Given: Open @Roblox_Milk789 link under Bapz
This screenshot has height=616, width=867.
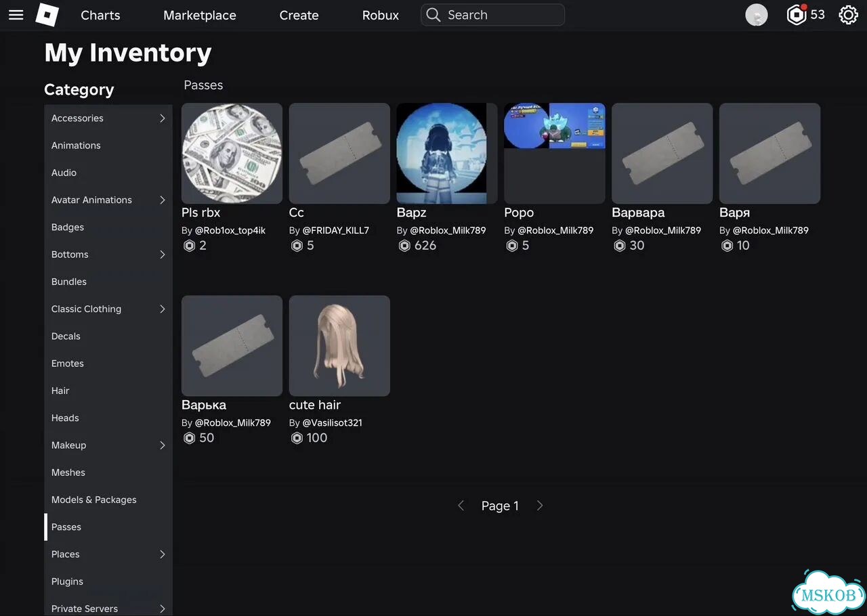Looking at the screenshot, I should pyautogui.click(x=448, y=230).
